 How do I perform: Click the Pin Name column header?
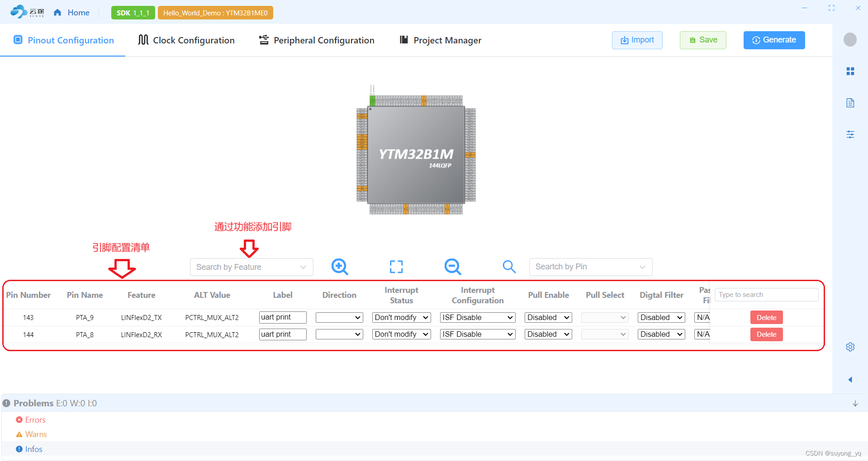[85, 295]
